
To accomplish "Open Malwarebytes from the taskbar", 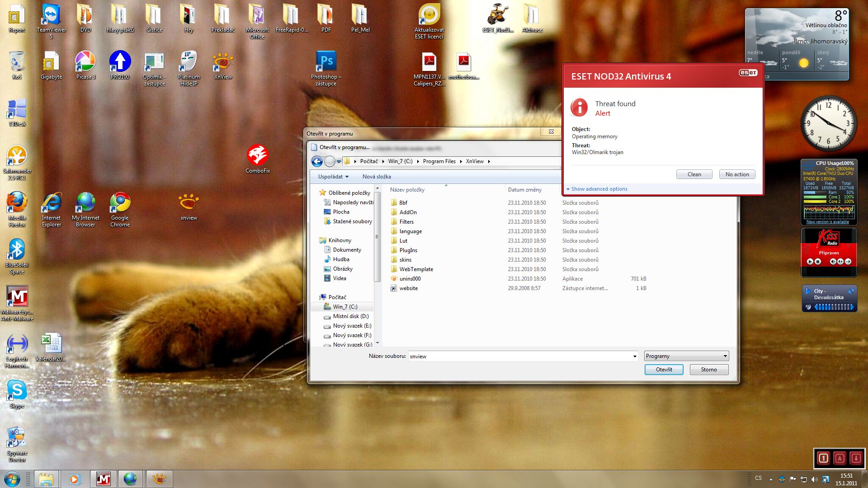I will [104, 479].
